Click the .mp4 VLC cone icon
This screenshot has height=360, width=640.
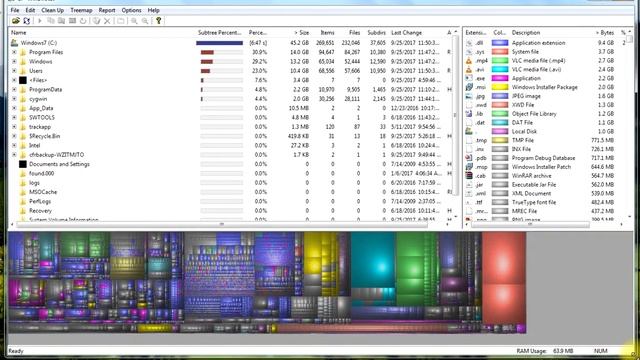469,60
